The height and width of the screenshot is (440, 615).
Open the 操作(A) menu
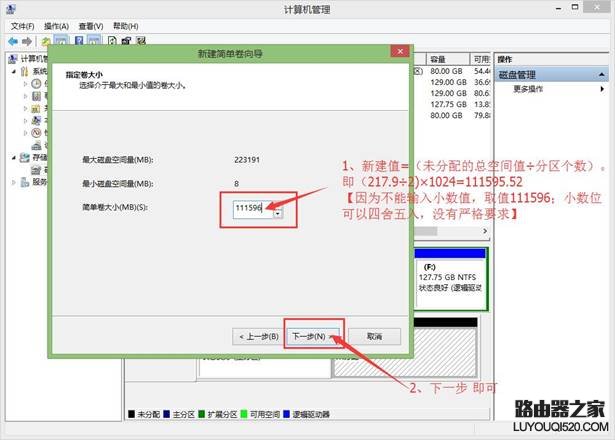[x=56, y=26]
